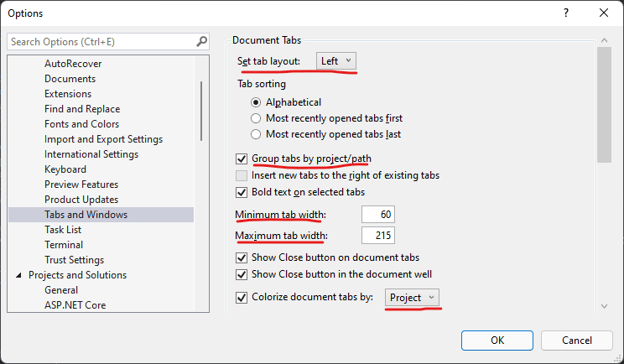624x364 pixels.
Task: Toggle Show Close button in document well
Action: click(x=242, y=274)
